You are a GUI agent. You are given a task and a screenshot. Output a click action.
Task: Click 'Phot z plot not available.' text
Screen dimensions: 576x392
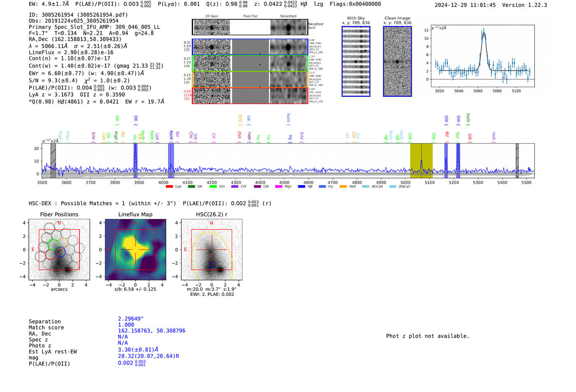tap(427, 336)
